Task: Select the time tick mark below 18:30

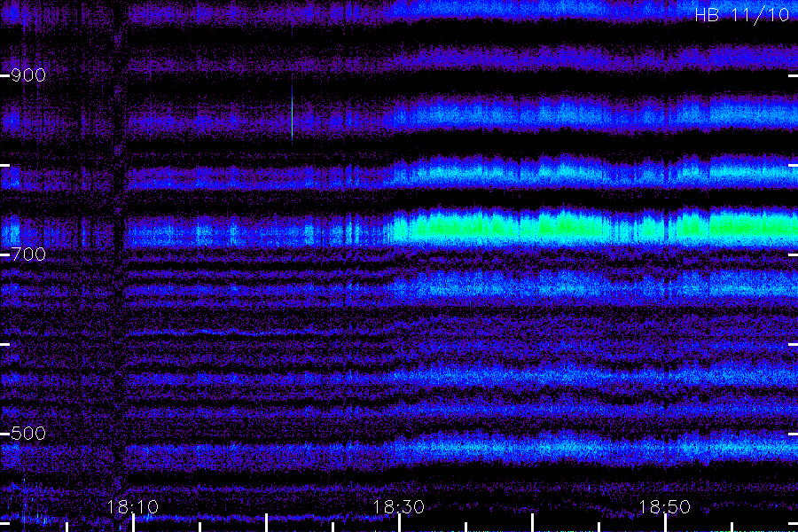Action: 399,523
